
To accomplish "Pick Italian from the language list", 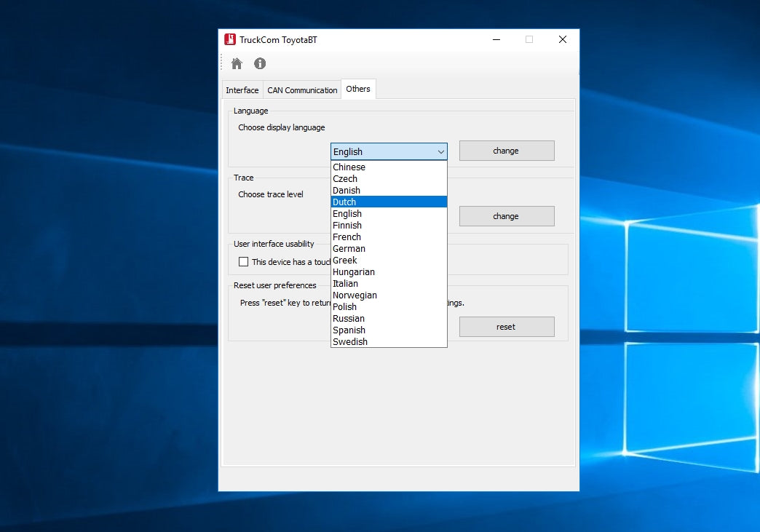I will point(389,284).
